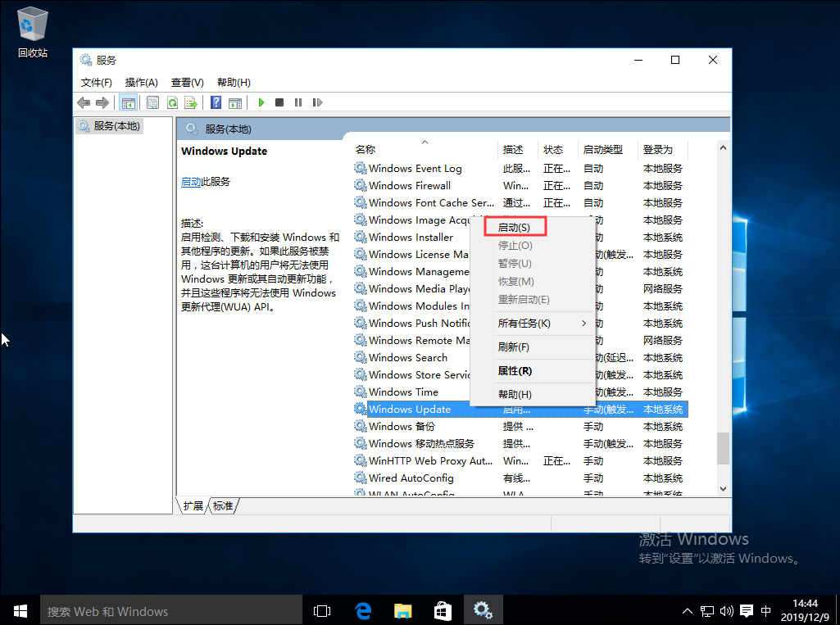Click the Stop Service toolbar icon

(279, 102)
